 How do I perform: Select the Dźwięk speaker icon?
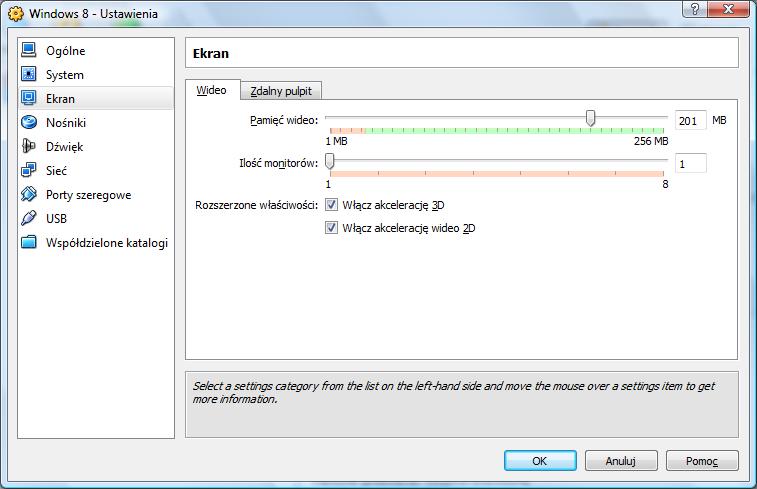tap(28, 147)
